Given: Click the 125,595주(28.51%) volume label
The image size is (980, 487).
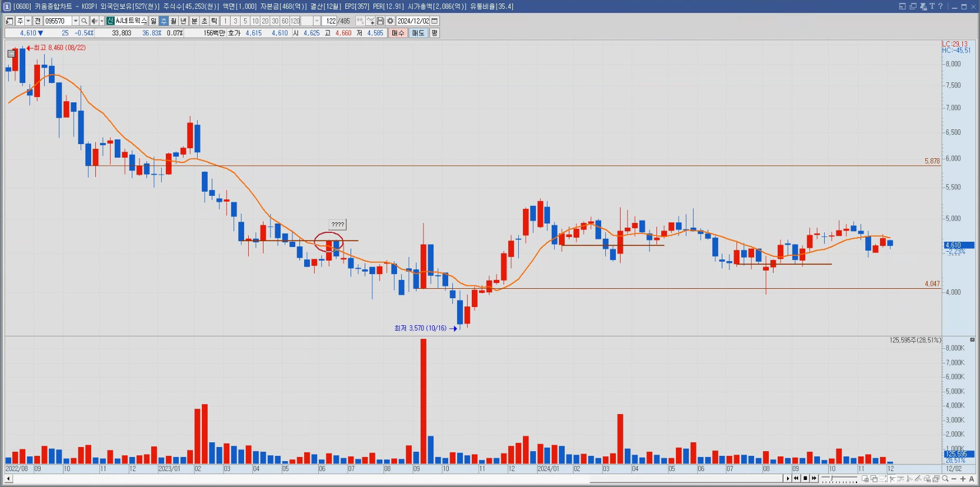Looking at the screenshot, I should [x=915, y=340].
